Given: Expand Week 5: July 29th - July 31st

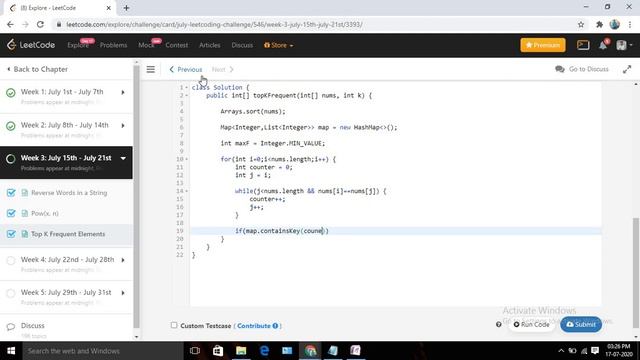Looking at the screenshot, I should coord(122,293).
